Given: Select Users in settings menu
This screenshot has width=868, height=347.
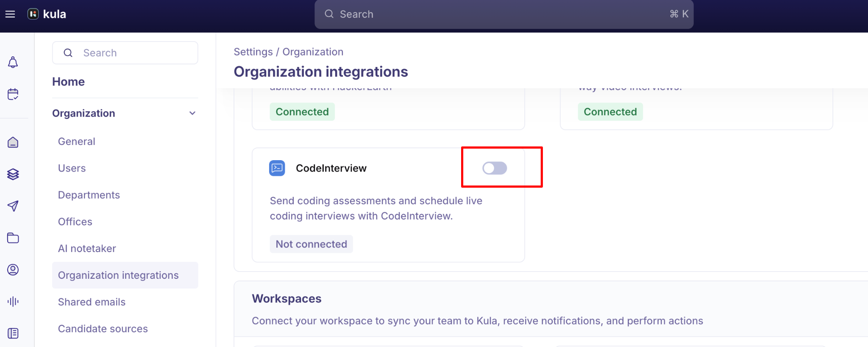Looking at the screenshot, I should click(x=72, y=168).
